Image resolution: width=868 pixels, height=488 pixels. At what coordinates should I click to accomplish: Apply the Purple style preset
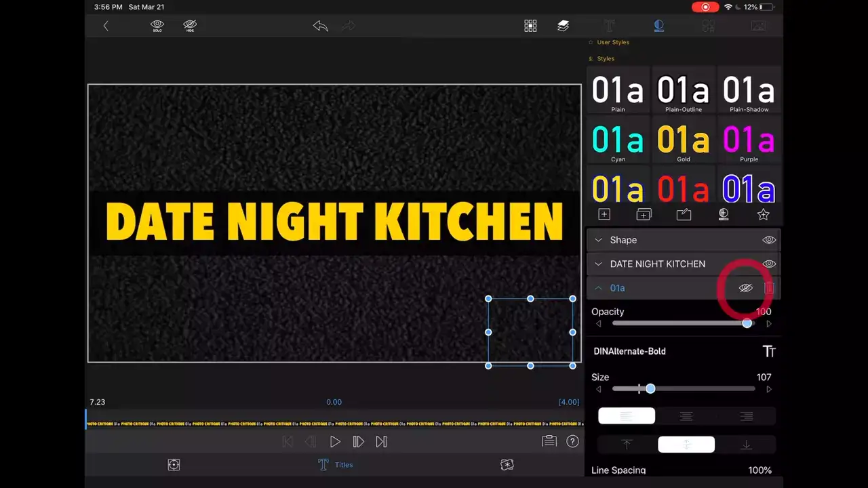coord(749,140)
